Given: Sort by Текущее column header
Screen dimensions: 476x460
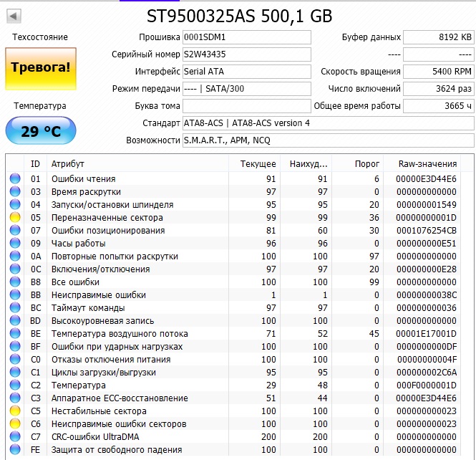Looking at the screenshot, I should (x=254, y=164).
